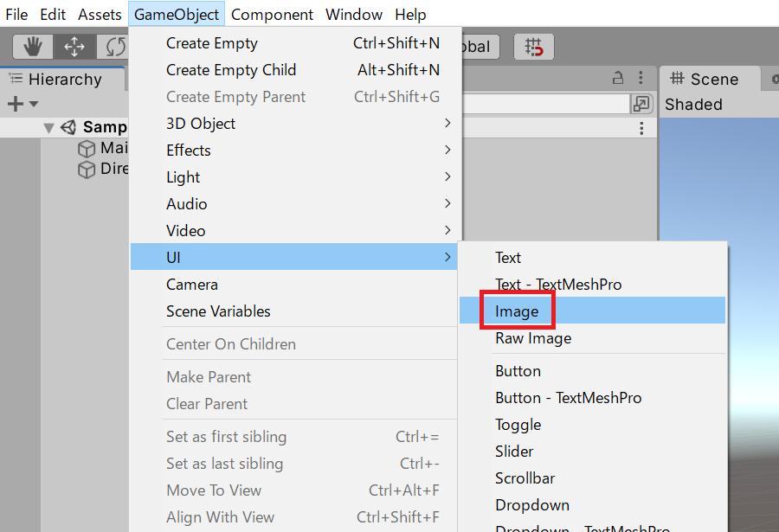Screen dimensions: 779x532
Task: Click the Main Camera hierarchy item
Action: click(x=113, y=148)
